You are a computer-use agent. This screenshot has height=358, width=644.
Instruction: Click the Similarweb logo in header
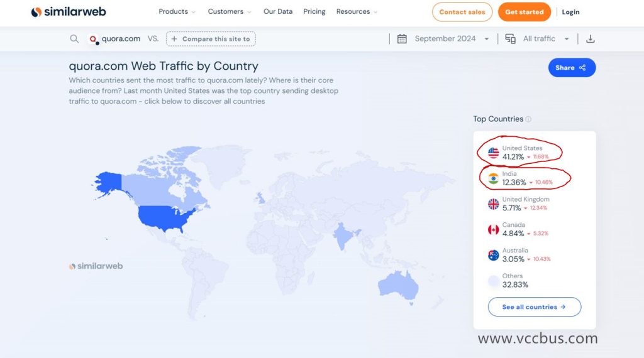click(x=69, y=12)
